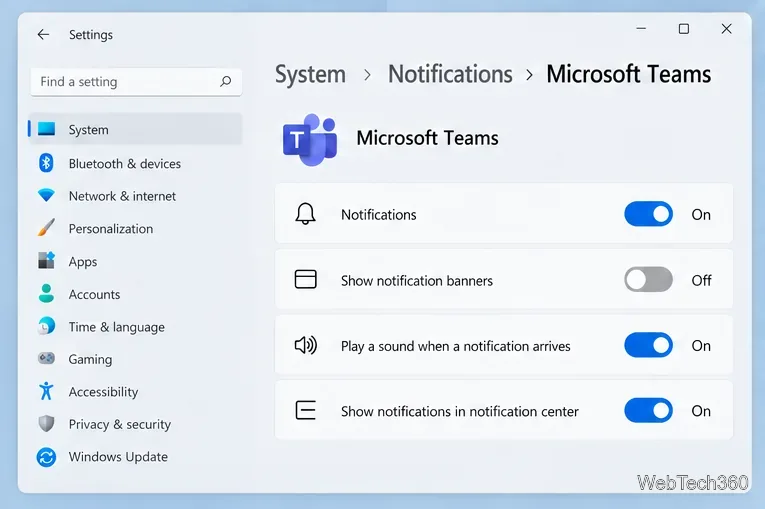The height and width of the screenshot is (509, 765).
Task: Click the speaker icon beside Play a sound
Action: click(305, 345)
